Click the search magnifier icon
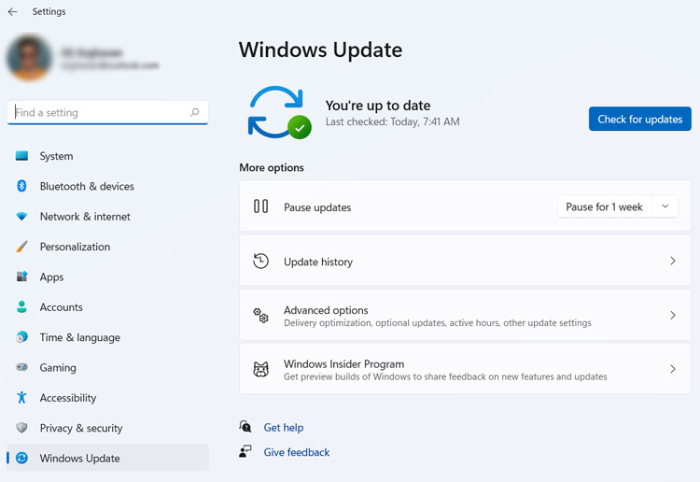Image resolution: width=700 pixels, height=482 pixels. coord(195,112)
